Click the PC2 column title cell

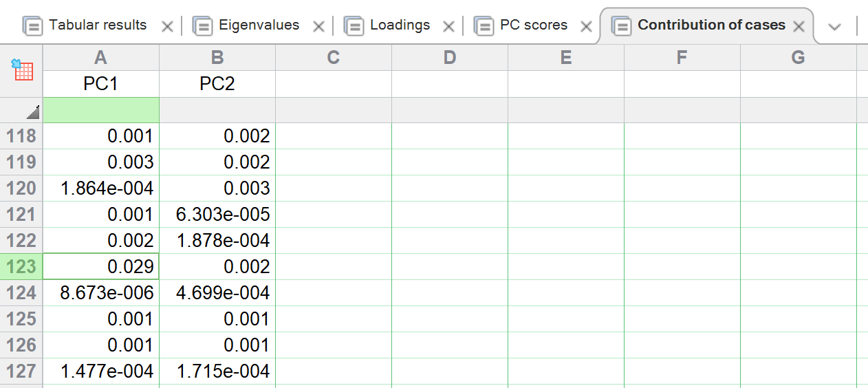coord(217,84)
